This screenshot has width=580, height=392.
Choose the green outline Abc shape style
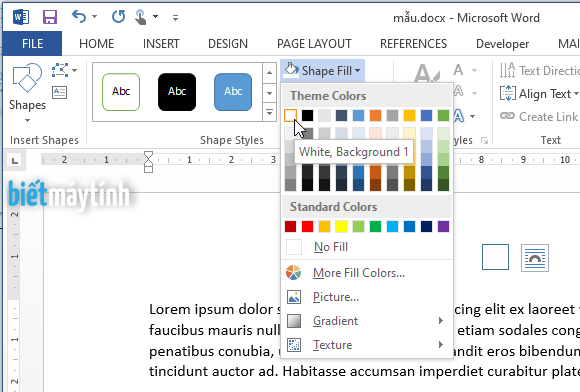pyautogui.click(x=121, y=92)
